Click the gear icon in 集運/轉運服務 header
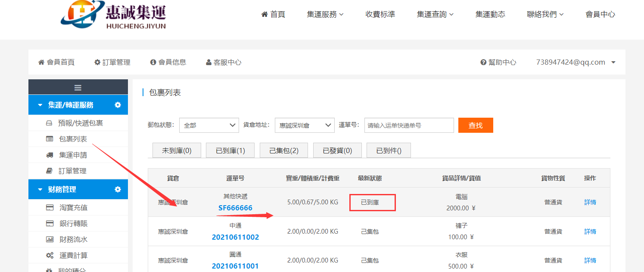Image resolution: width=644 pixels, height=272 pixels. pos(118,105)
